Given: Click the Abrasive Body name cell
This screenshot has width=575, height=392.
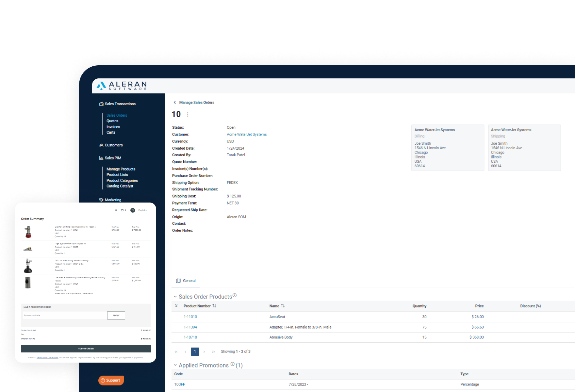Looking at the screenshot, I should pos(281,337).
